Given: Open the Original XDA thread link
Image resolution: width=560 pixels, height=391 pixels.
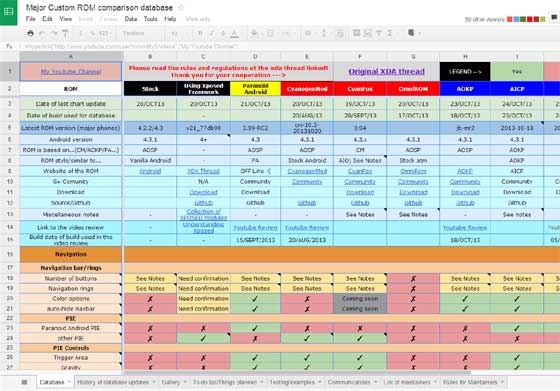Looking at the screenshot, I should (x=386, y=71).
